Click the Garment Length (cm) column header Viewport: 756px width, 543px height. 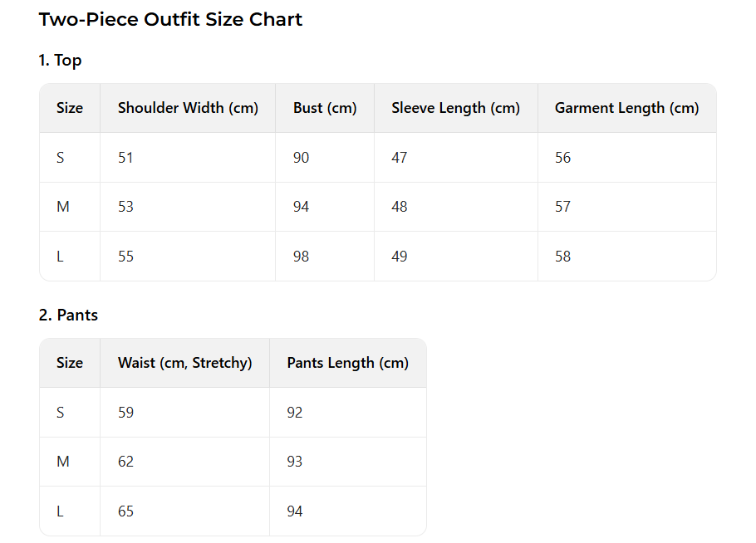626,108
